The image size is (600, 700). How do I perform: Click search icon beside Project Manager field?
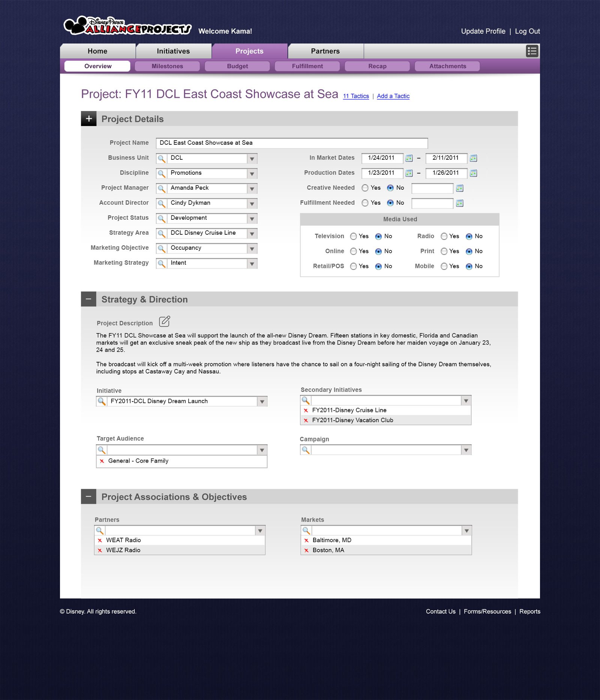162,188
